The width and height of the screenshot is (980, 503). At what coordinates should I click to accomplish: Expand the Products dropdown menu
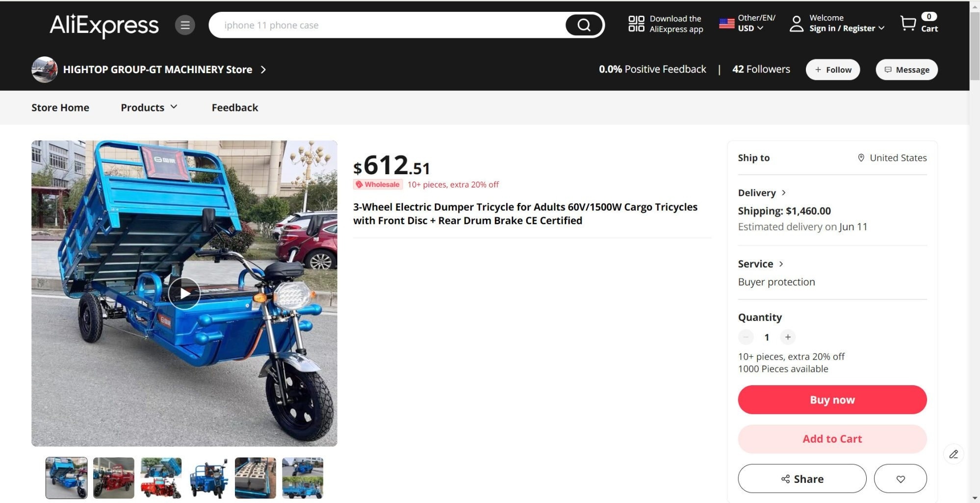(x=149, y=107)
